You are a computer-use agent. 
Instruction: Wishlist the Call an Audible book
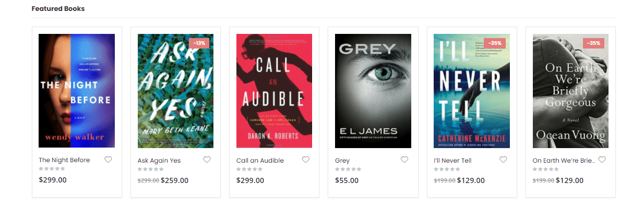pyautogui.click(x=305, y=160)
